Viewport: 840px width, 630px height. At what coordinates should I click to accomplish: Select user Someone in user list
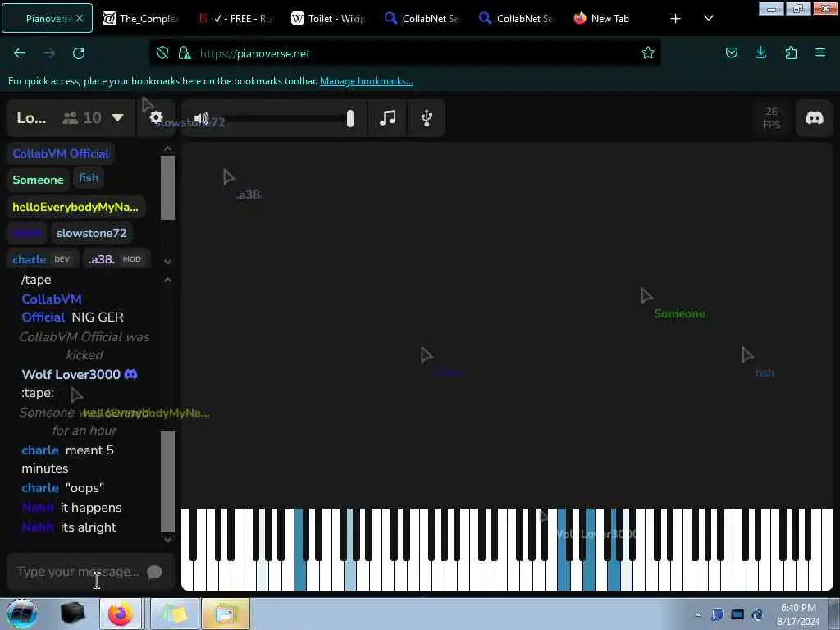38,180
